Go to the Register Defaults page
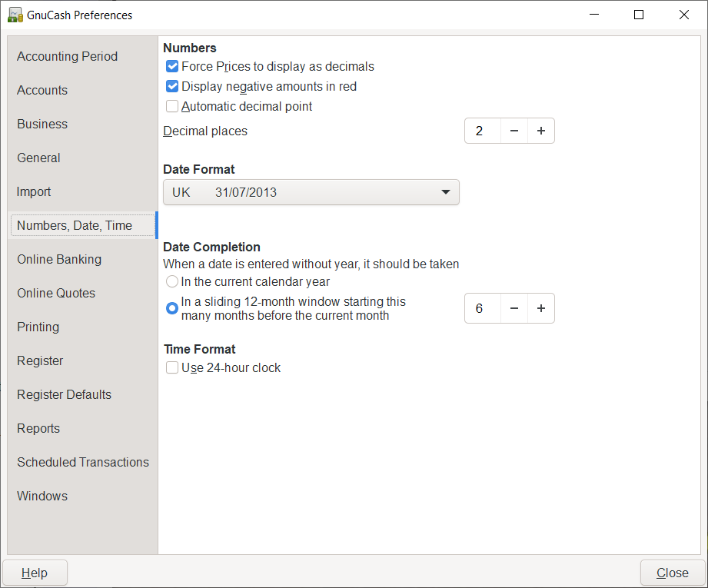The image size is (708, 588). [x=64, y=394]
